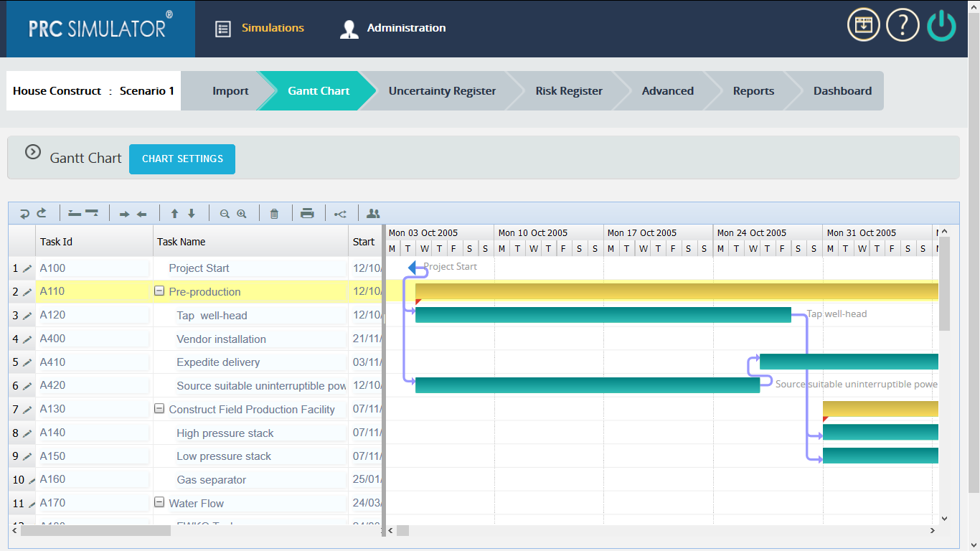Open the Simulations menu
The image size is (980, 551).
[x=260, y=28]
